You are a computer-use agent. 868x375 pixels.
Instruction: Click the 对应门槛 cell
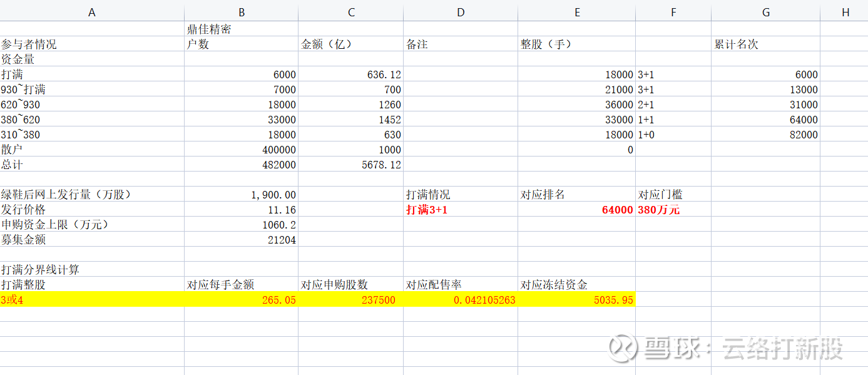(x=673, y=194)
